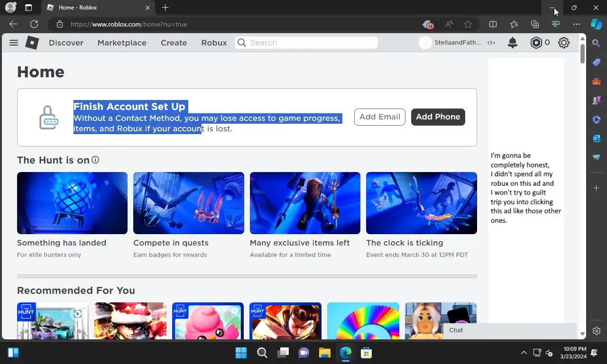Open the Task View taskbar icon
The width and height of the screenshot is (607, 364).
[283, 353]
